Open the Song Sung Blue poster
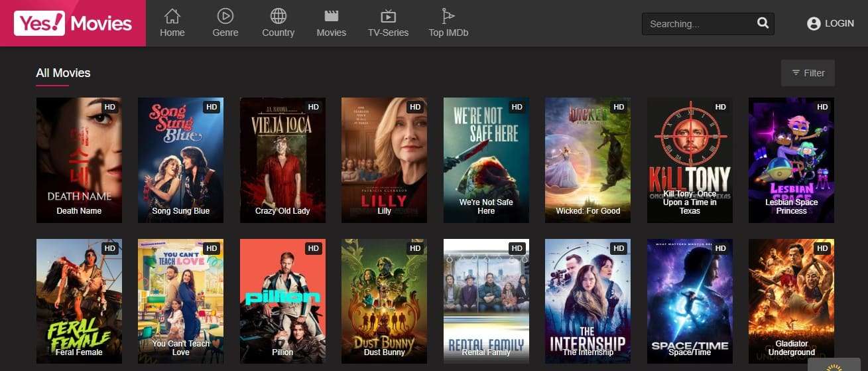868x371 pixels. pyautogui.click(x=180, y=160)
